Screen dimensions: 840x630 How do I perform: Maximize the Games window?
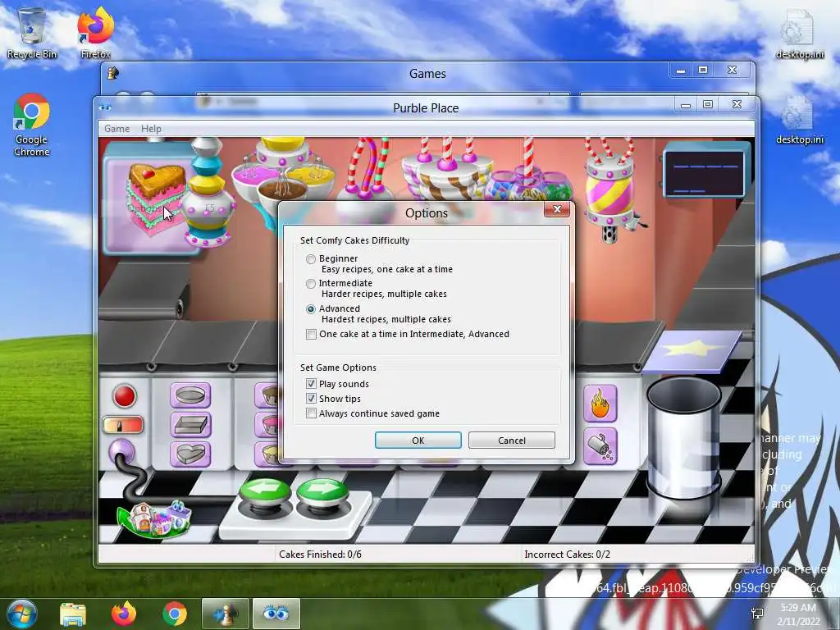(x=703, y=71)
